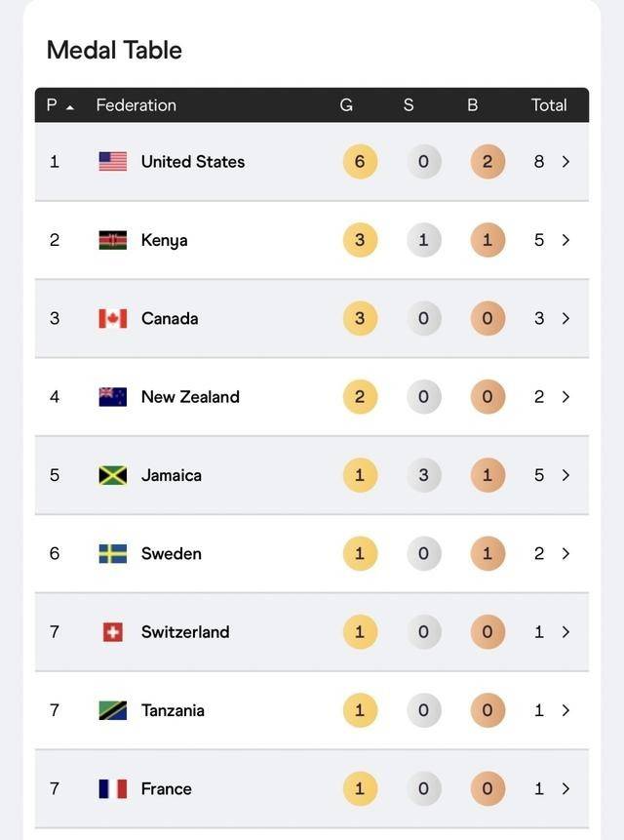Select the Total column header

click(x=549, y=105)
